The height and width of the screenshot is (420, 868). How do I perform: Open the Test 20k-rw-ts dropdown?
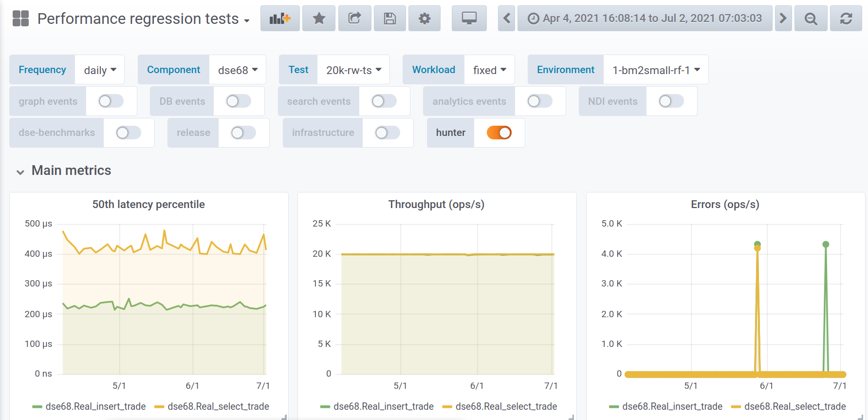click(x=353, y=70)
